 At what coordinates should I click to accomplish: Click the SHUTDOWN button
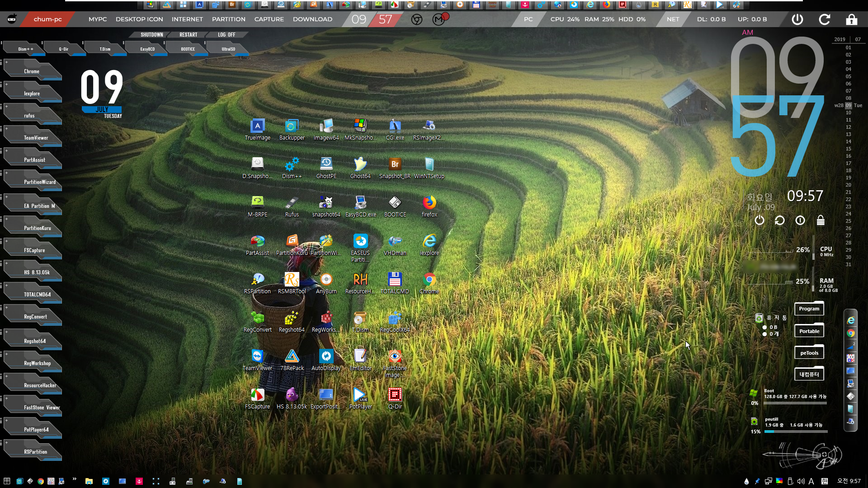(151, 34)
